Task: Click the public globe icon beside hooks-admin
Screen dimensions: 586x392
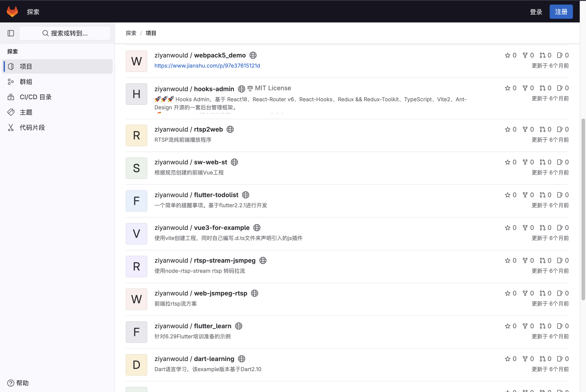Action: [x=242, y=89]
